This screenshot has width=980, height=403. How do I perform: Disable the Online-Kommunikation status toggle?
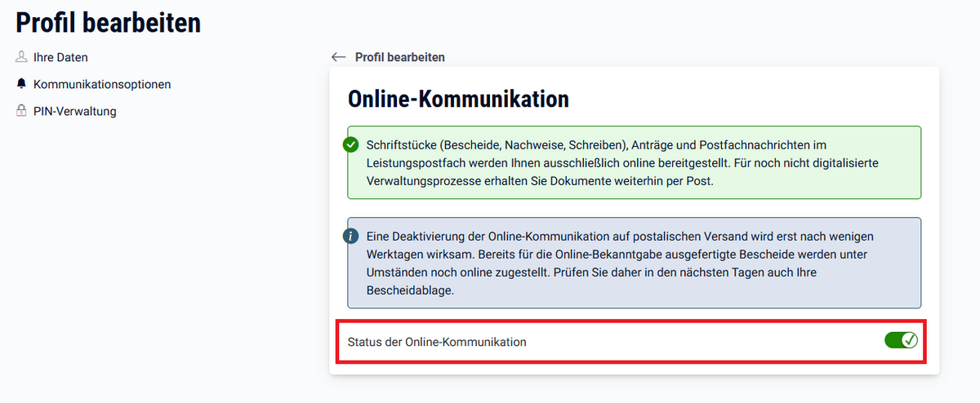pos(901,340)
